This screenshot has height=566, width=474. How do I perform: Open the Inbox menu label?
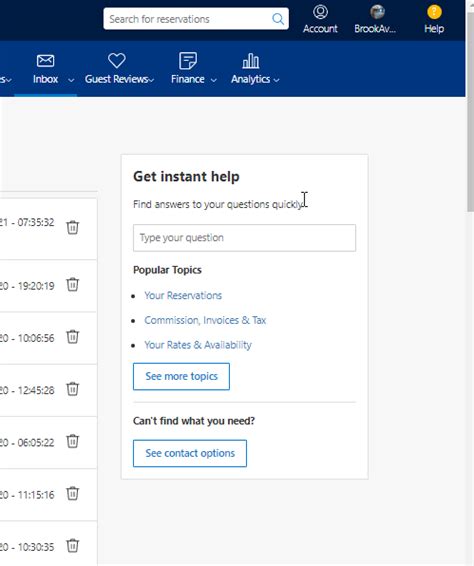coord(45,79)
